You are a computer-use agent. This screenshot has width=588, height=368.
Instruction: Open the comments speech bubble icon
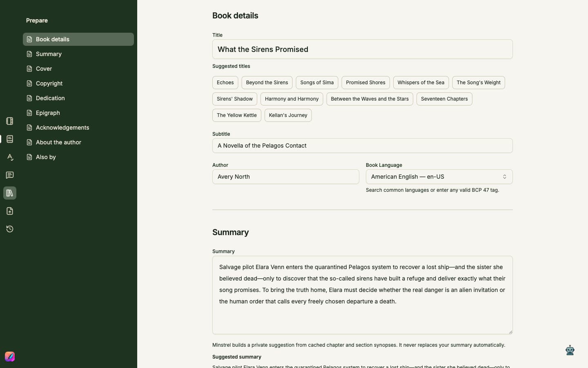(x=10, y=175)
